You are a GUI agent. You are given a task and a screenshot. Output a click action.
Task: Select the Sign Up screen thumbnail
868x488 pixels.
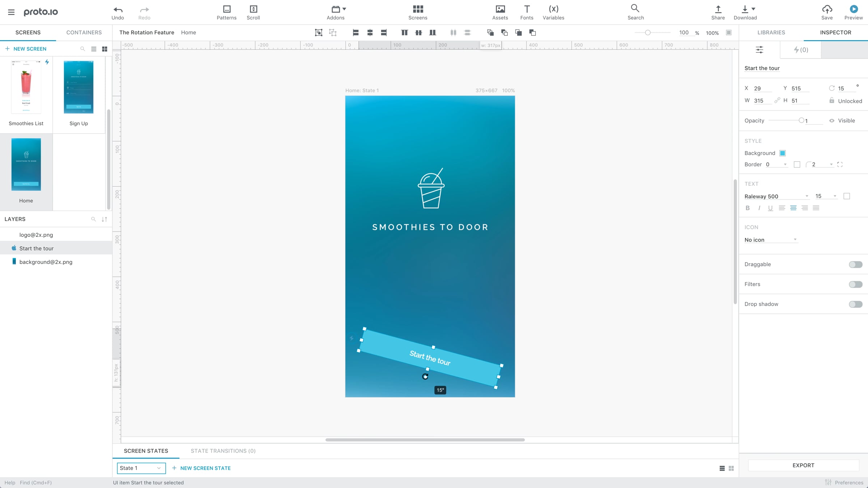pyautogui.click(x=78, y=87)
